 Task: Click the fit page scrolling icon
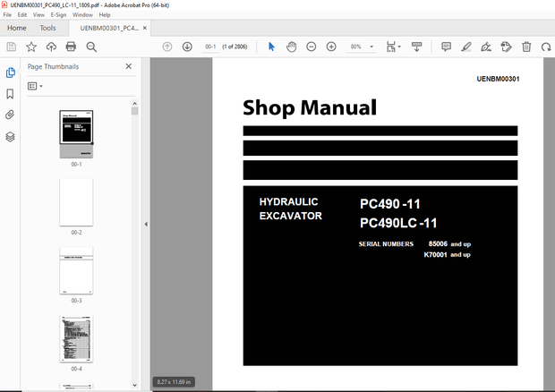[391, 47]
